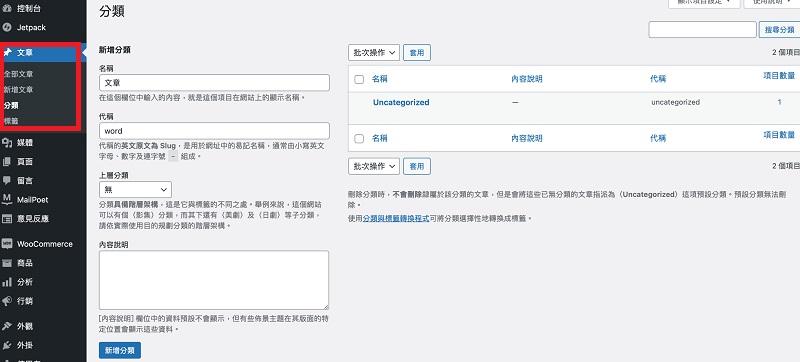800x362 pixels.
Task: Click the 分類 page title heading
Action: [112, 12]
